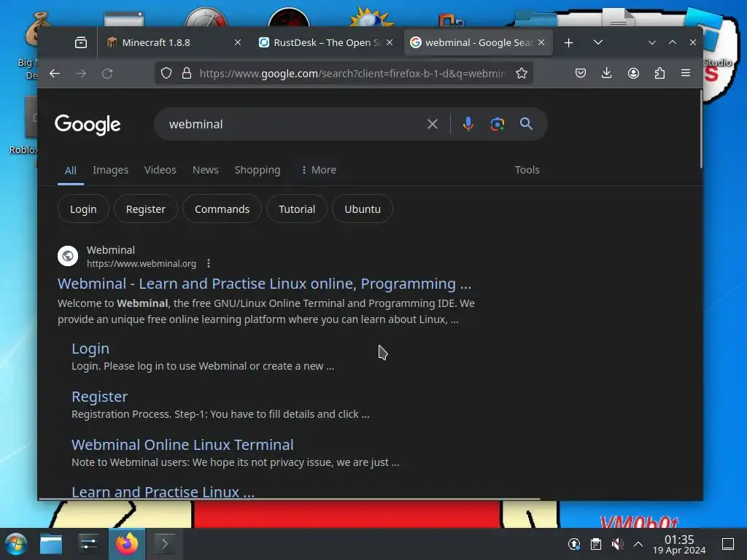The image size is (747, 560).
Task: Reload the current page
Action: (107, 74)
